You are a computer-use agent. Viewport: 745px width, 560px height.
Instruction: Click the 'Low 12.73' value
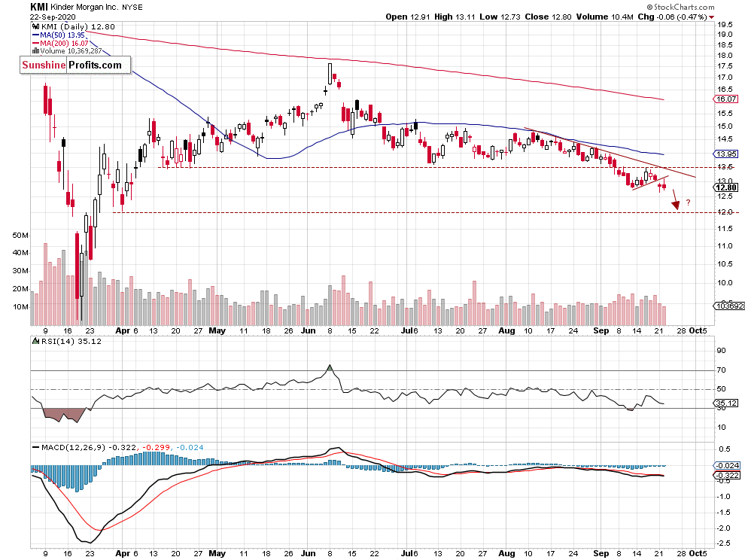click(x=500, y=17)
